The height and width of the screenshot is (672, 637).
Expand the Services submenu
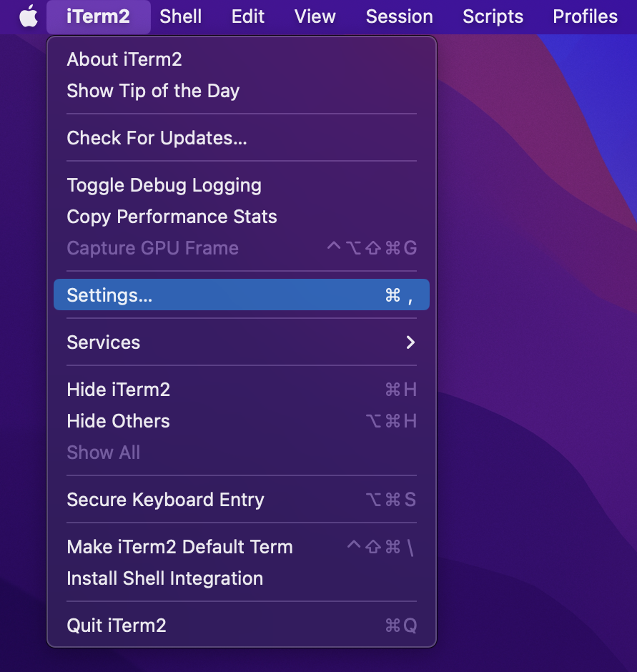point(242,342)
